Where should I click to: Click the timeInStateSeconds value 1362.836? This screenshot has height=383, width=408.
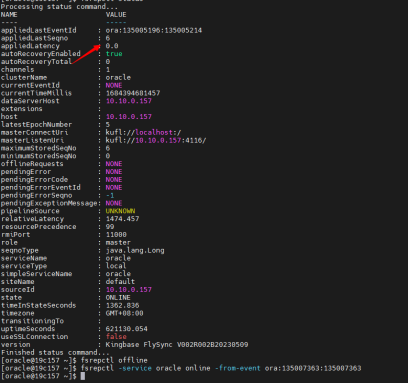point(122,305)
